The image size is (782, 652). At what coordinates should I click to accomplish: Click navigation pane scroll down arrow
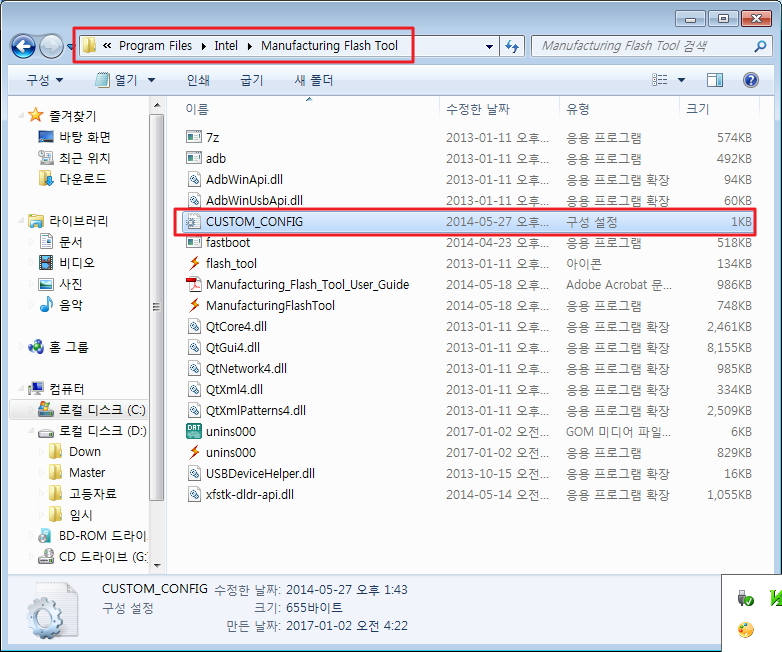[157, 565]
